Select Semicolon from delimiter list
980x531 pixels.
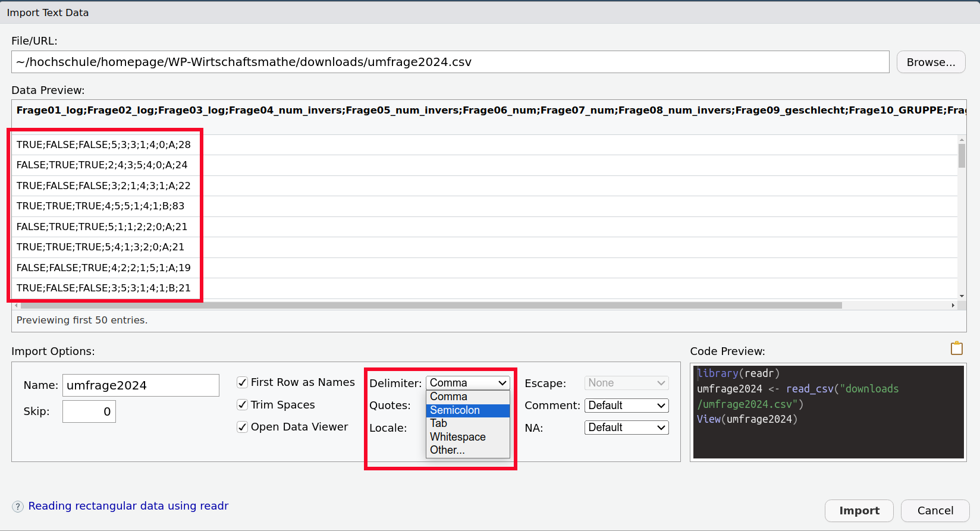click(467, 410)
